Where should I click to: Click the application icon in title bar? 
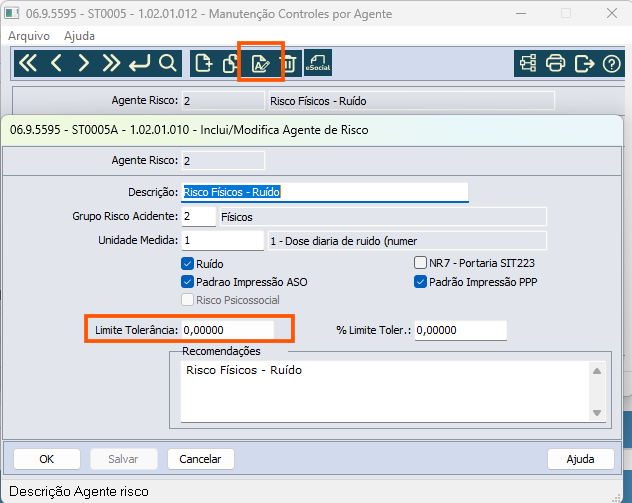click(11, 13)
